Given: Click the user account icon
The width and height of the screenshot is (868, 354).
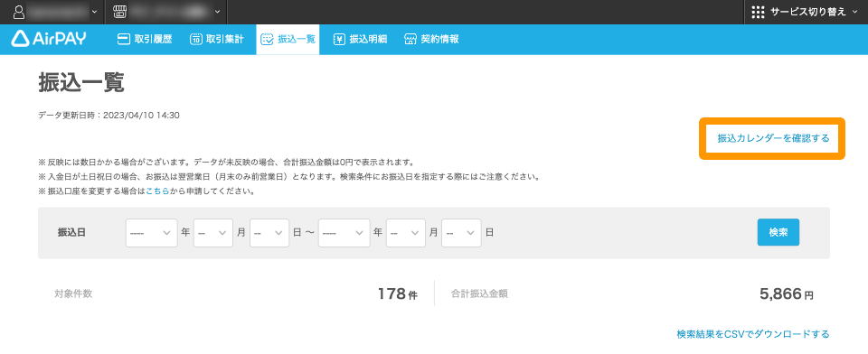Looking at the screenshot, I should (x=18, y=11).
